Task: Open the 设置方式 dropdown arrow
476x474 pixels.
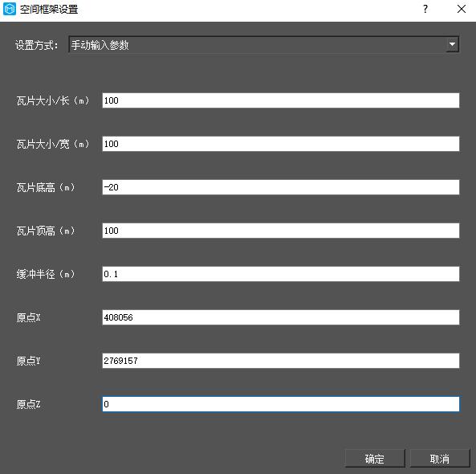Action: click(452, 45)
